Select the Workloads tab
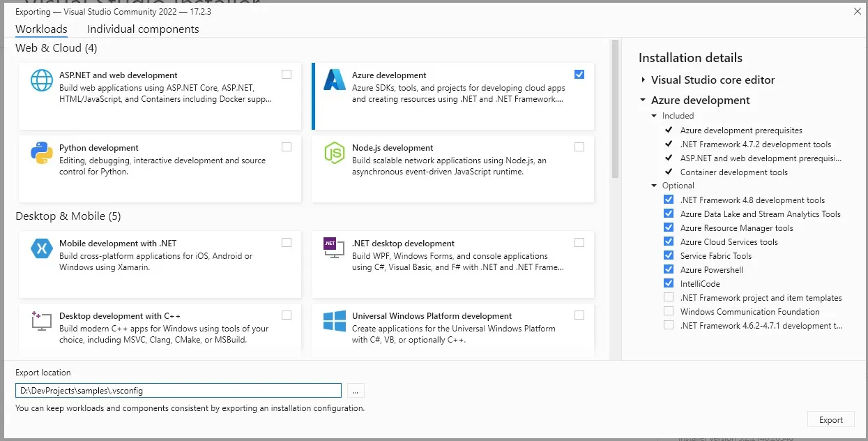 pyautogui.click(x=41, y=29)
